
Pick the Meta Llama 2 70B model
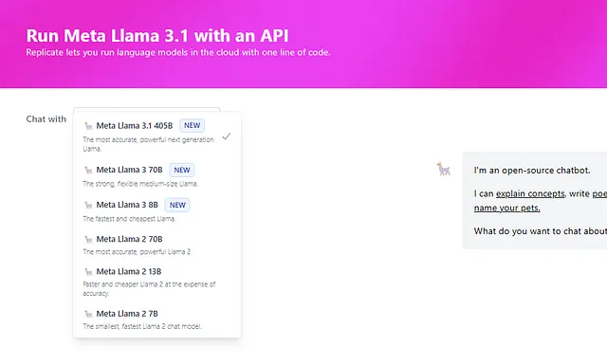[157, 246]
